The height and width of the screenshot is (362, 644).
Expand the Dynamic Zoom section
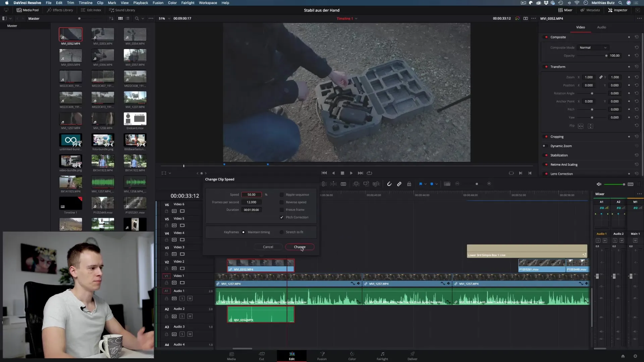click(561, 146)
